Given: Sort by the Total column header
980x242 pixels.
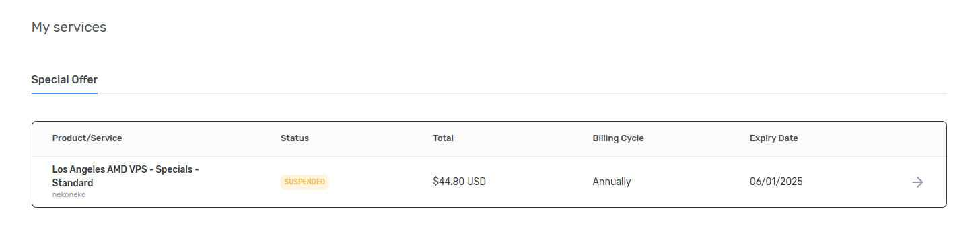Looking at the screenshot, I should [443, 138].
